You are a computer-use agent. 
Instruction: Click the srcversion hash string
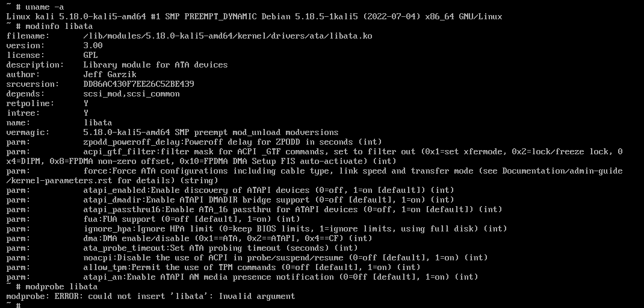138,84
